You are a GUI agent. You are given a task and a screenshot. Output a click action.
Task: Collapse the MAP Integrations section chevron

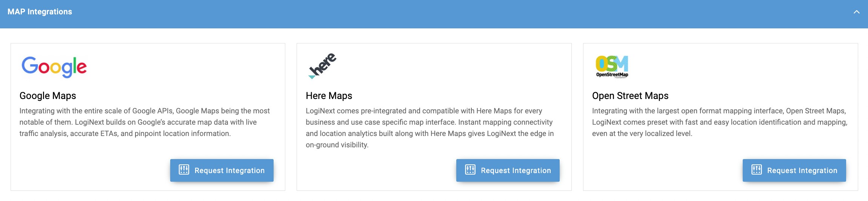856,12
